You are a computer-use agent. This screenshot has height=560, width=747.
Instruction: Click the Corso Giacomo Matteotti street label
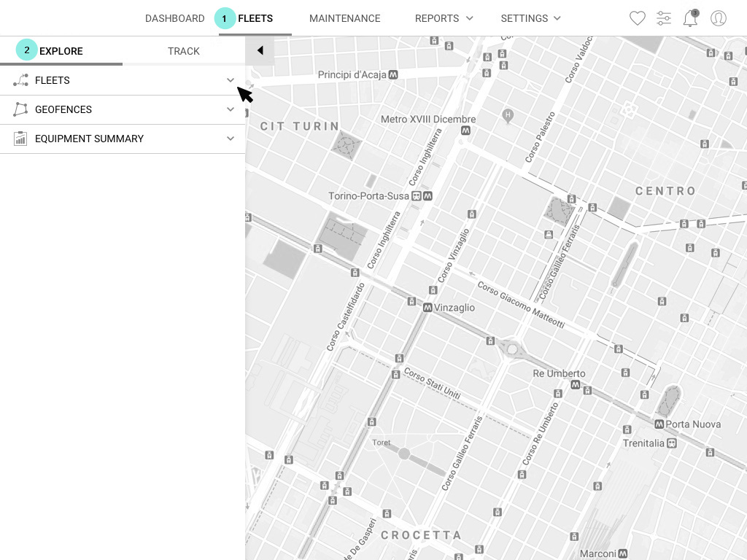coord(521,305)
